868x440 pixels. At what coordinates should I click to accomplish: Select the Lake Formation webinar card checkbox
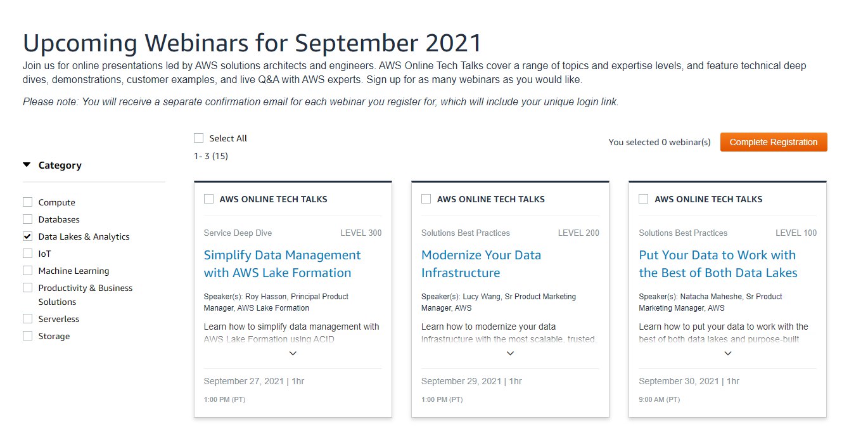pyautogui.click(x=208, y=199)
